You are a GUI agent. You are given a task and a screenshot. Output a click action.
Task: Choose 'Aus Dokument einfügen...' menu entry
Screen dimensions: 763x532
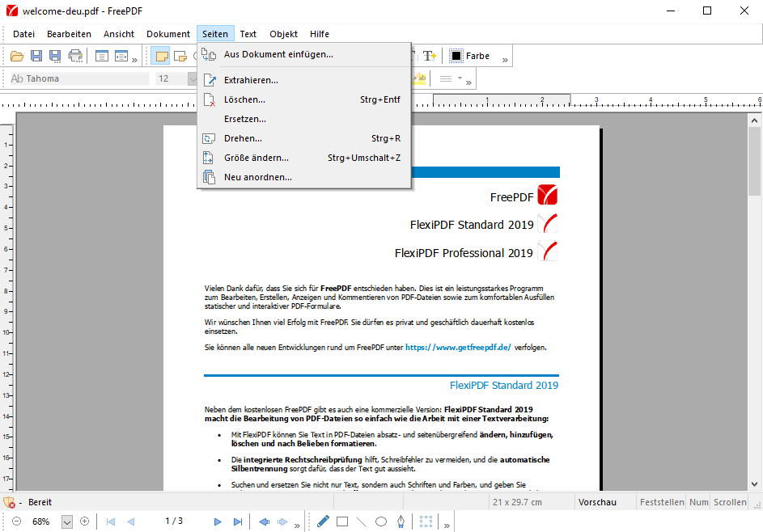(x=304, y=54)
